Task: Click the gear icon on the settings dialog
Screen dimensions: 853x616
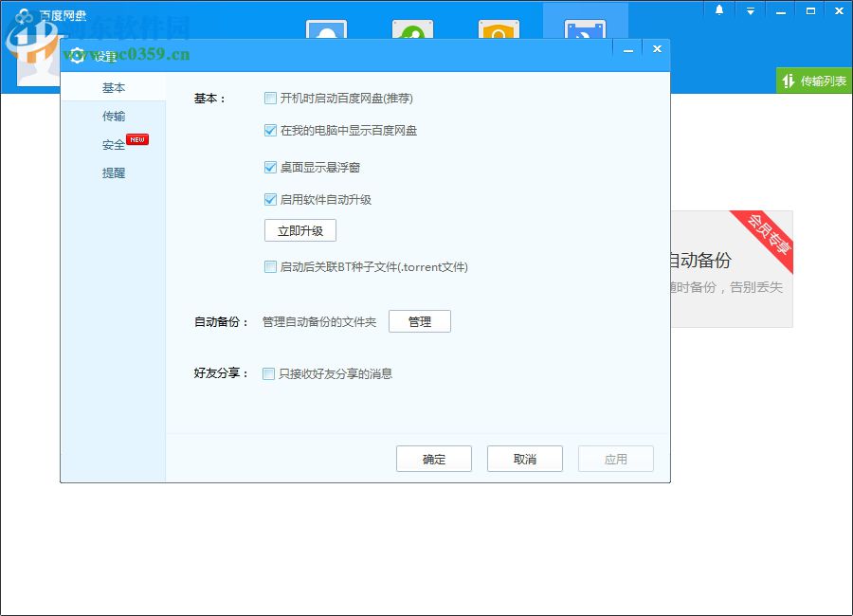Action: (x=78, y=55)
